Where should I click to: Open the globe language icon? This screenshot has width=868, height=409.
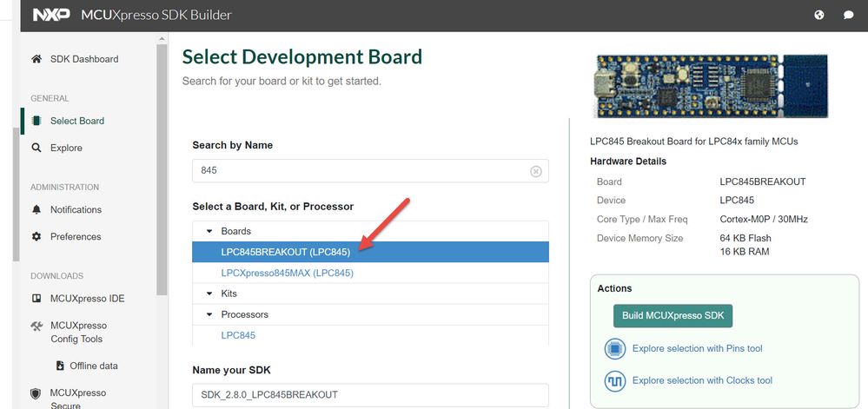pos(819,15)
